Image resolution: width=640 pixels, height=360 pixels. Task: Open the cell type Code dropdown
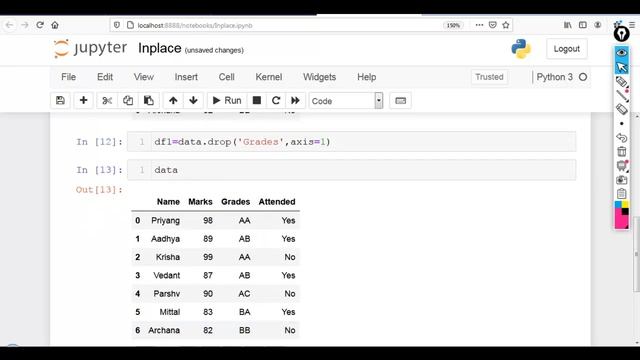(346, 101)
